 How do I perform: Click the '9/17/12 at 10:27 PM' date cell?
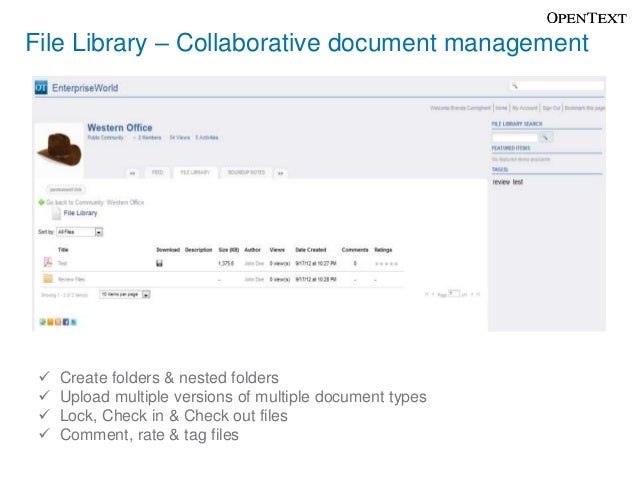[x=316, y=263]
